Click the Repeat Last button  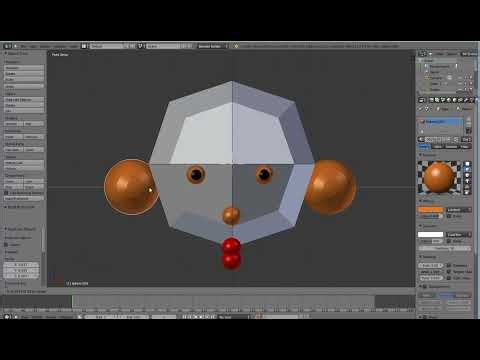click(24, 163)
